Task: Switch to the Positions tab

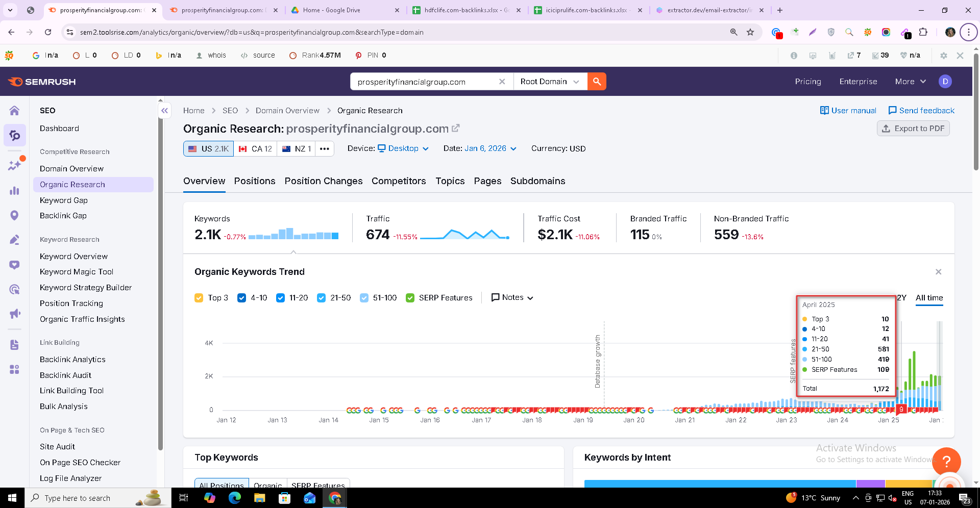Action: tap(255, 181)
